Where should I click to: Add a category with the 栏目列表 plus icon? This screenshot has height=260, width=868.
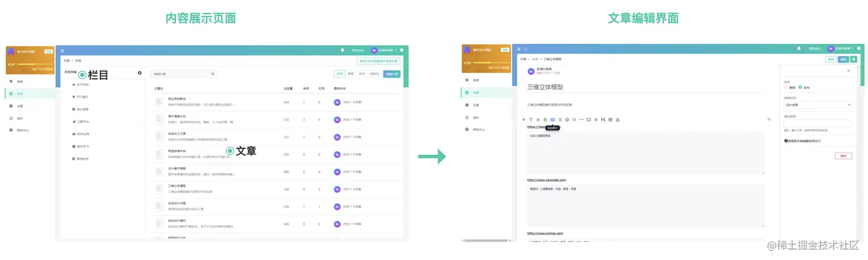click(x=139, y=72)
